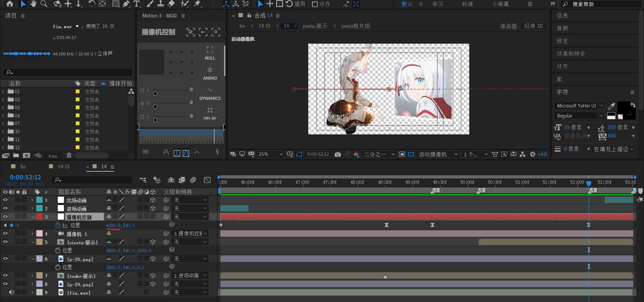Open the 25% magnification dropdown
This screenshot has width=644, height=302.
[x=270, y=154]
